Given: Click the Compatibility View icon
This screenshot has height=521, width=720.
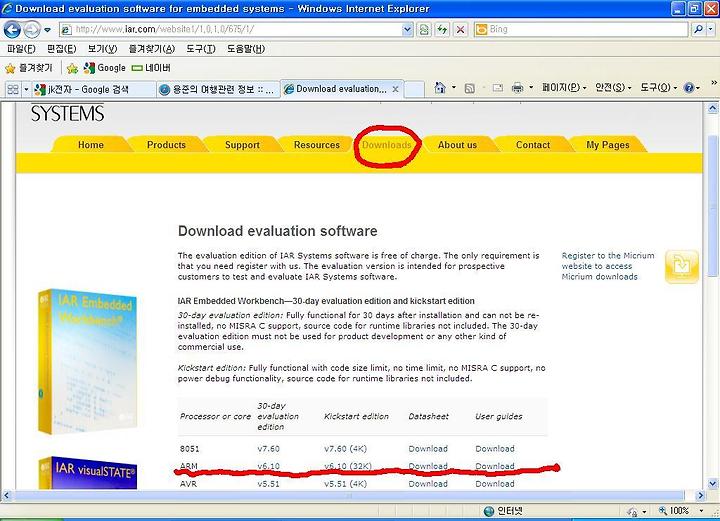Looking at the screenshot, I should [x=424, y=30].
